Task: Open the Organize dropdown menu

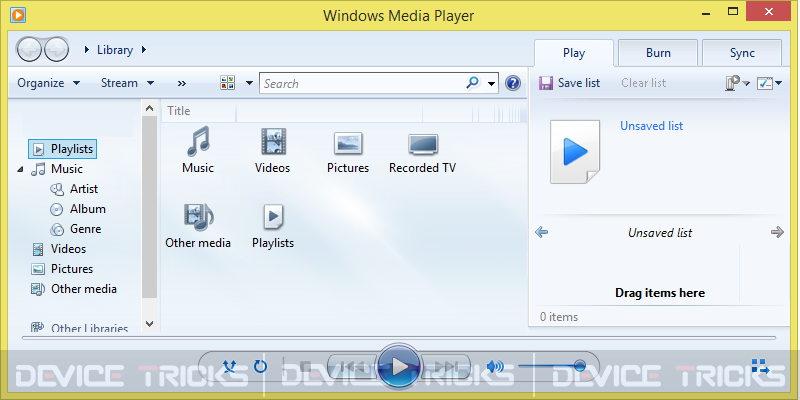Action: pyautogui.click(x=48, y=83)
